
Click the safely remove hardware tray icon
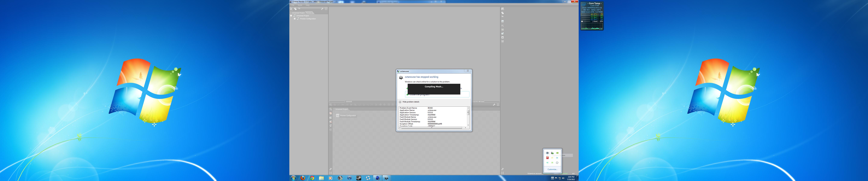pyautogui.click(x=552, y=153)
